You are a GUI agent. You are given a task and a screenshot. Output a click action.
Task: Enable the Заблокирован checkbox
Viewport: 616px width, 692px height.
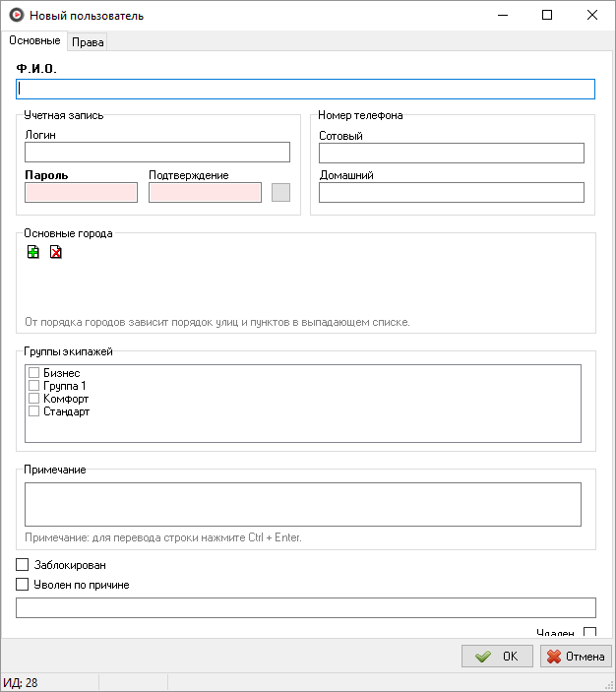click(x=23, y=565)
